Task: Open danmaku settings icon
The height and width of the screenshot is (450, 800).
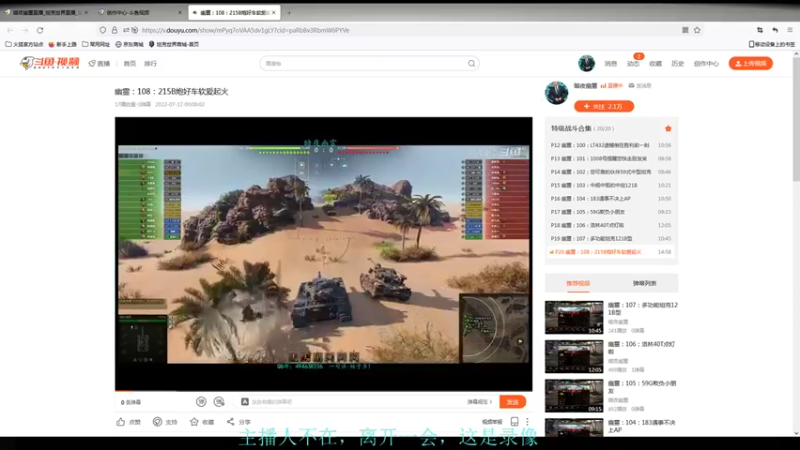Action: tap(219, 402)
